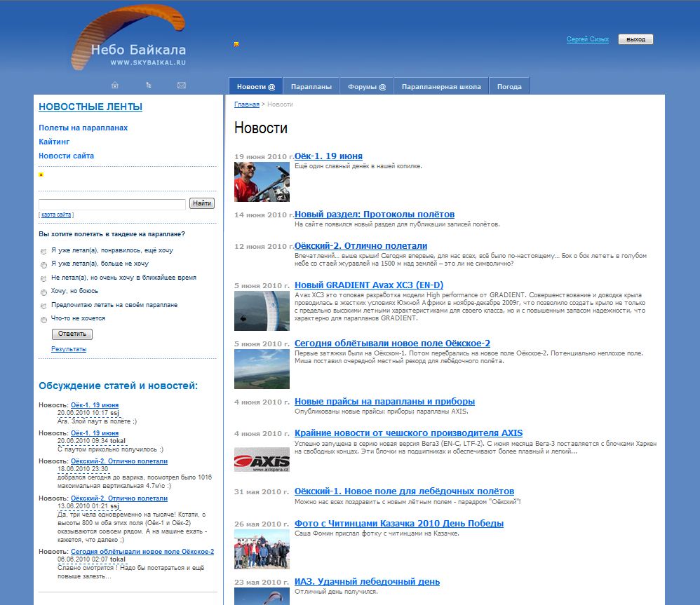Select 'Предпочитаю летать на своём параплане' option

44,306
